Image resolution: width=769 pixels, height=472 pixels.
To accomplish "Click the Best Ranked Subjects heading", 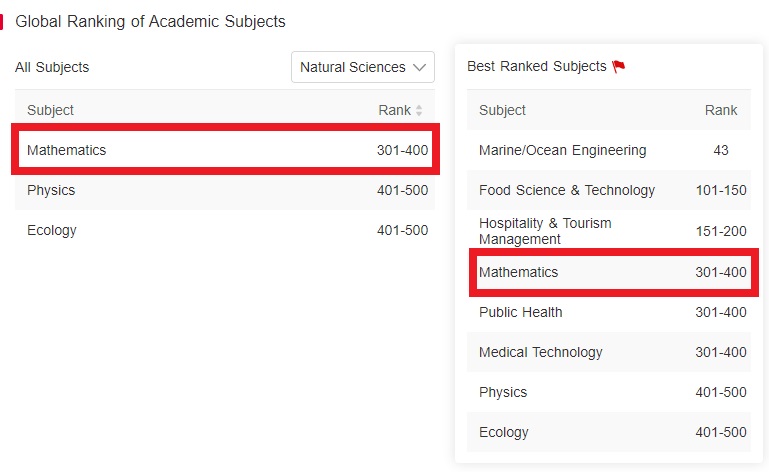I will [537, 66].
